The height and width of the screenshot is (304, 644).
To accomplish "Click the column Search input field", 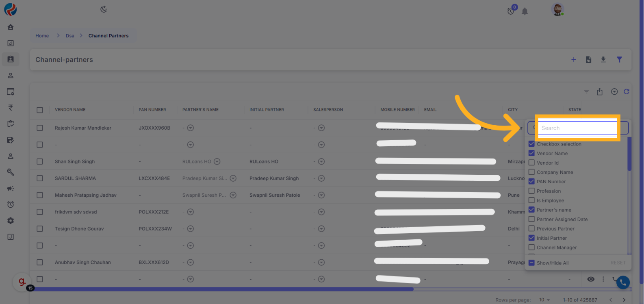I will click(x=577, y=128).
